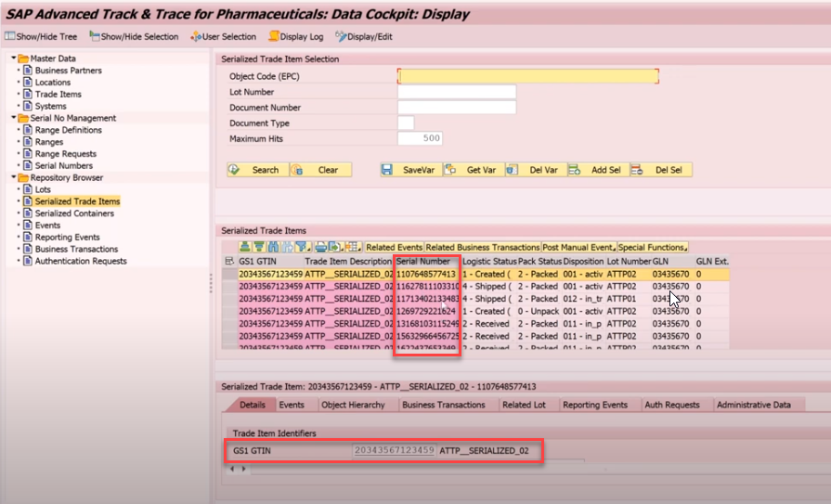This screenshot has height=504, width=831.
Task: Click the Show/Hide Tree toolbar icon
Action: tap(10, 36)
